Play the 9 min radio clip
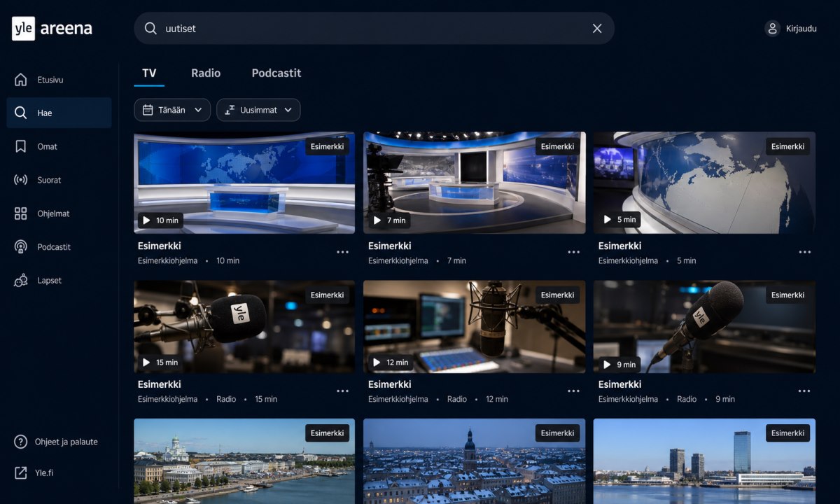Image resolution: width=840 pixels, height=504 pixels. [619, 365]
